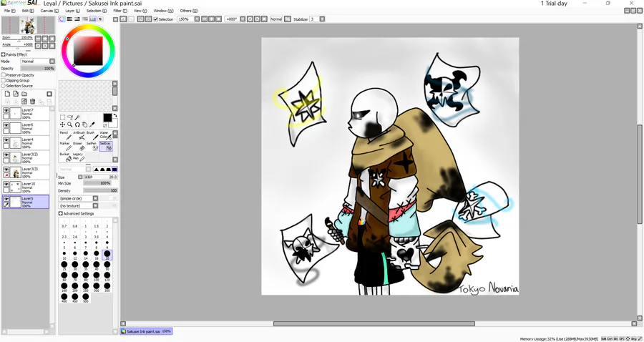Open the Window menu
This screenshot has height=342, width=644.
(x=163, y=11)
